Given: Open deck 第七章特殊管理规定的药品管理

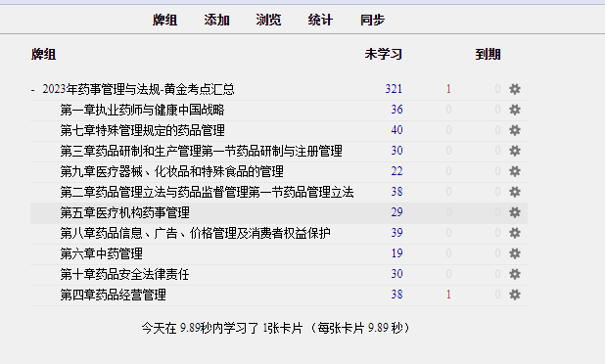Looking at the screenshot, I should (x=142, y=130).
